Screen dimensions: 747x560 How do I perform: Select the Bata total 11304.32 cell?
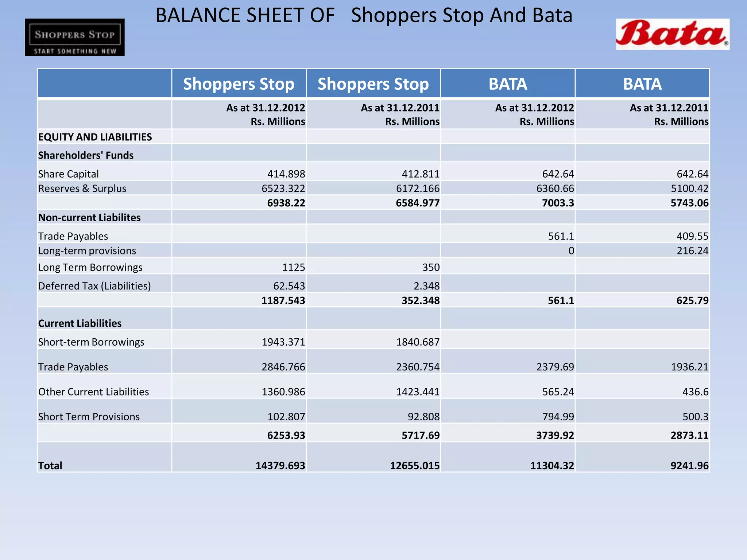pos(552,466)
